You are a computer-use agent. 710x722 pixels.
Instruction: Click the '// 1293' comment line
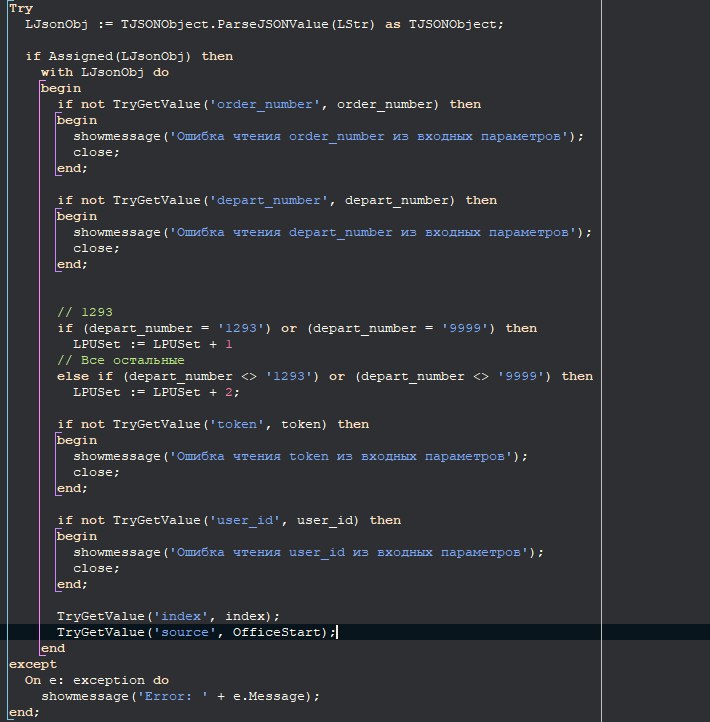[x=85, y=312]
